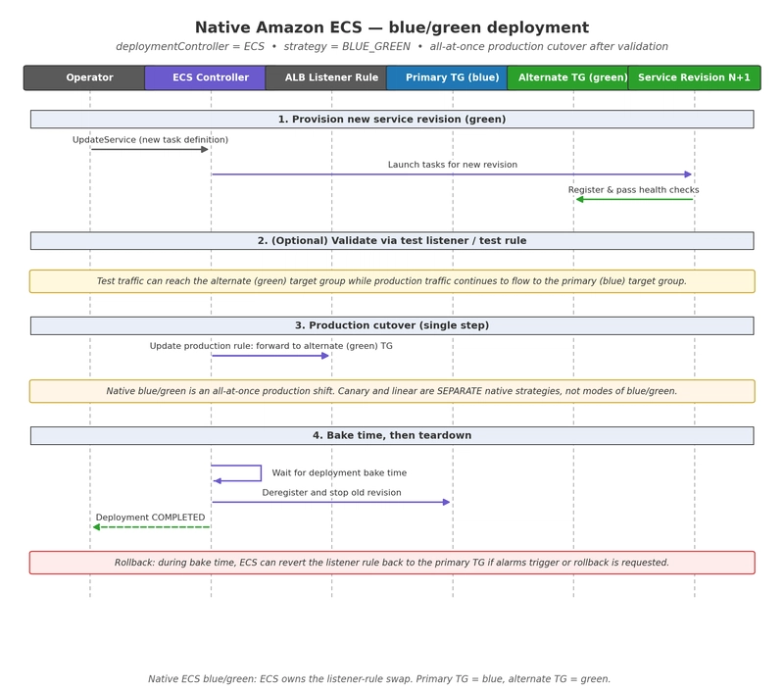Screen dimensions: 784x691
Task: Click the yellow note starting with 'Test traffic can reach the alternate'
Action: (x=392, y=281)
